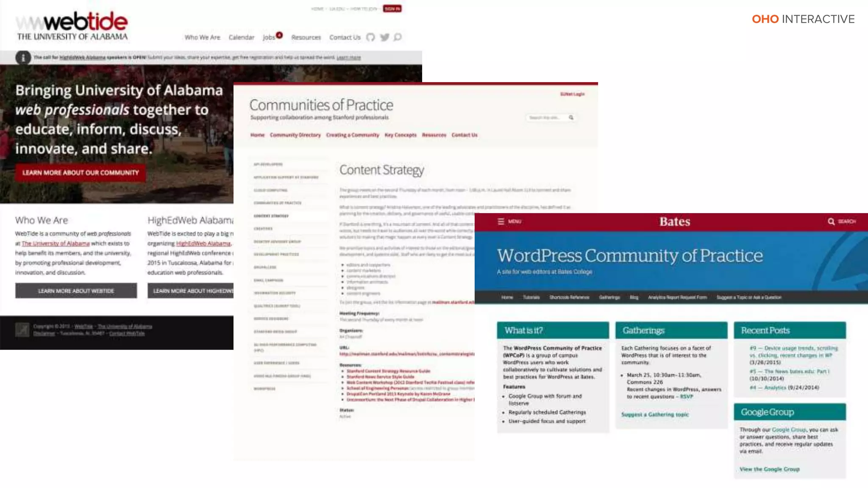
Task: Open DrupalCon Portland 2013 Keynote link
Action: [398, 394]
